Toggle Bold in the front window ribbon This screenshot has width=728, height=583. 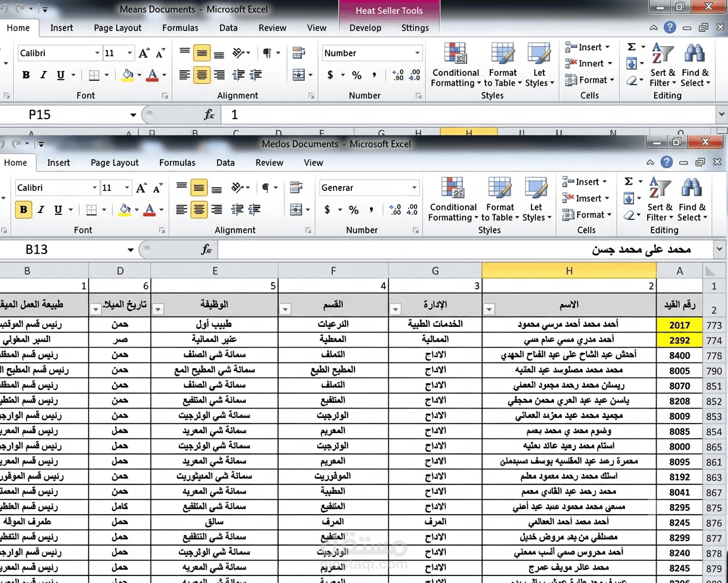(23, 209)
